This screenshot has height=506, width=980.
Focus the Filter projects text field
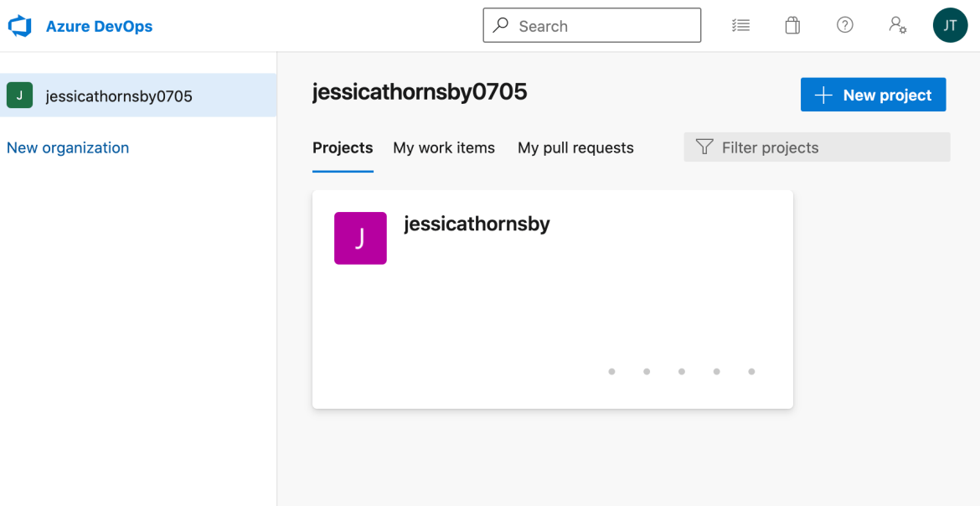pos(829,147)
